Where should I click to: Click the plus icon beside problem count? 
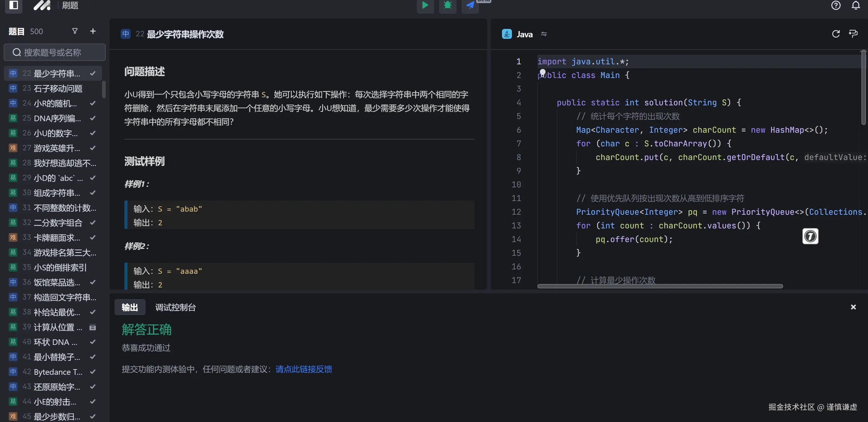[x=93, y=31]
